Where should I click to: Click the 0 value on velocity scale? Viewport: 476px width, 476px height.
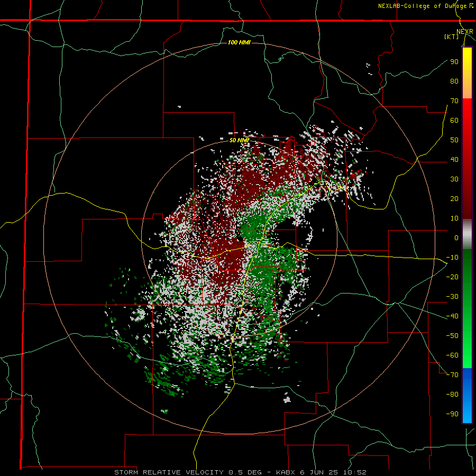456,237
